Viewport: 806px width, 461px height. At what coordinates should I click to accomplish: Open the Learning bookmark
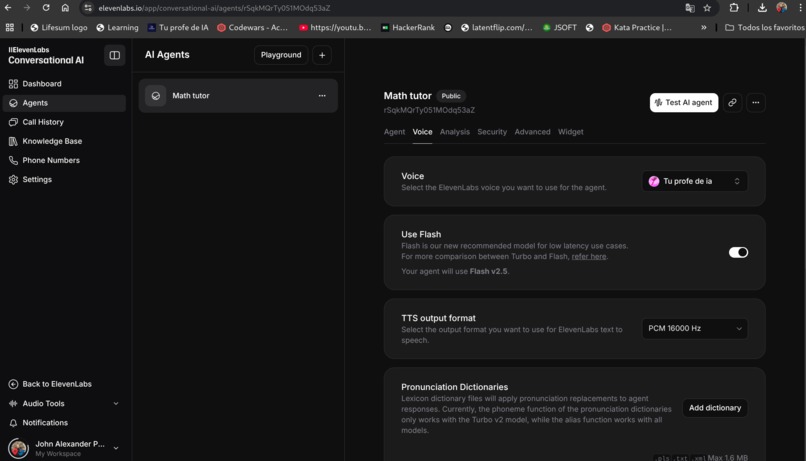click(x=117, y=28)
